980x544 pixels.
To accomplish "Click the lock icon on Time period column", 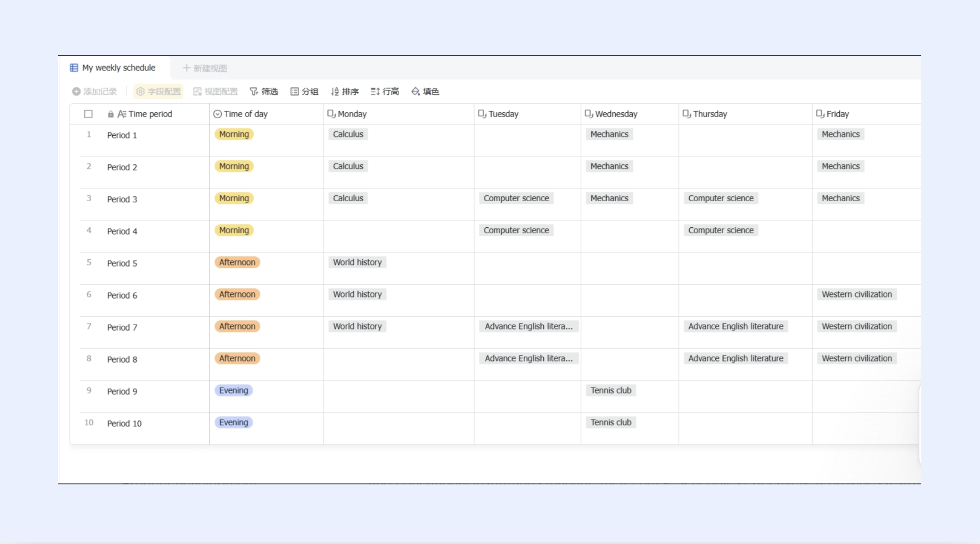I will (111, 114).
